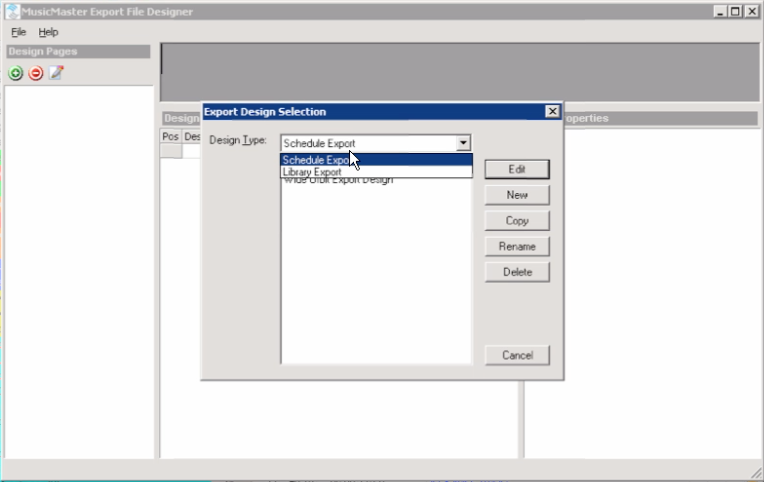Screen dimensions: 764x482
Task: Click the Delete button
Action: click(x=517, y=272)
